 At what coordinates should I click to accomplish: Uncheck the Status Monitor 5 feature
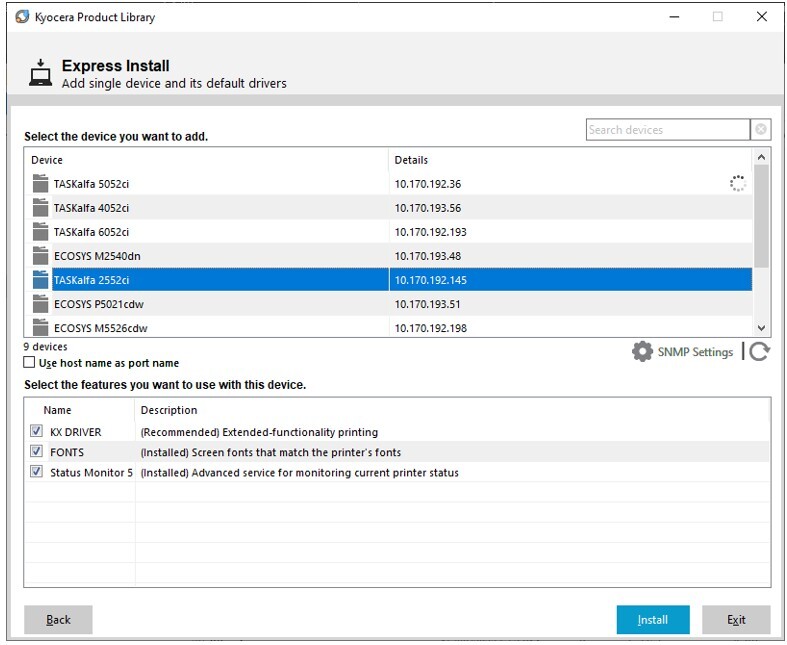point(36,471)
